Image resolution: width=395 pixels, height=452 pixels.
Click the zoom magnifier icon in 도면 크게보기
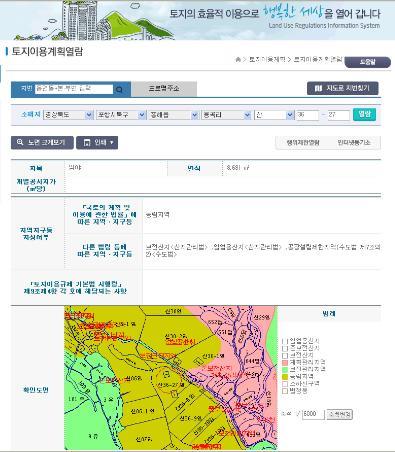click(20, 142)
